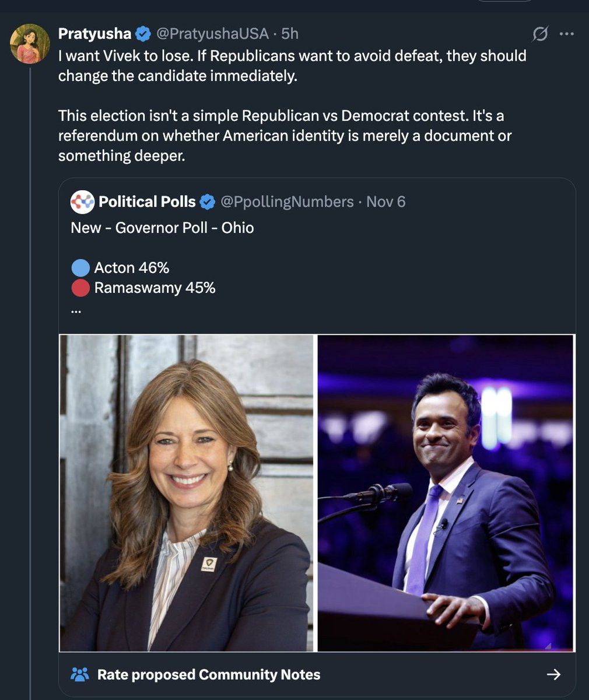
Task: Click the red circle beside Ramaswamy 45%
Action: tap(80, 288)
